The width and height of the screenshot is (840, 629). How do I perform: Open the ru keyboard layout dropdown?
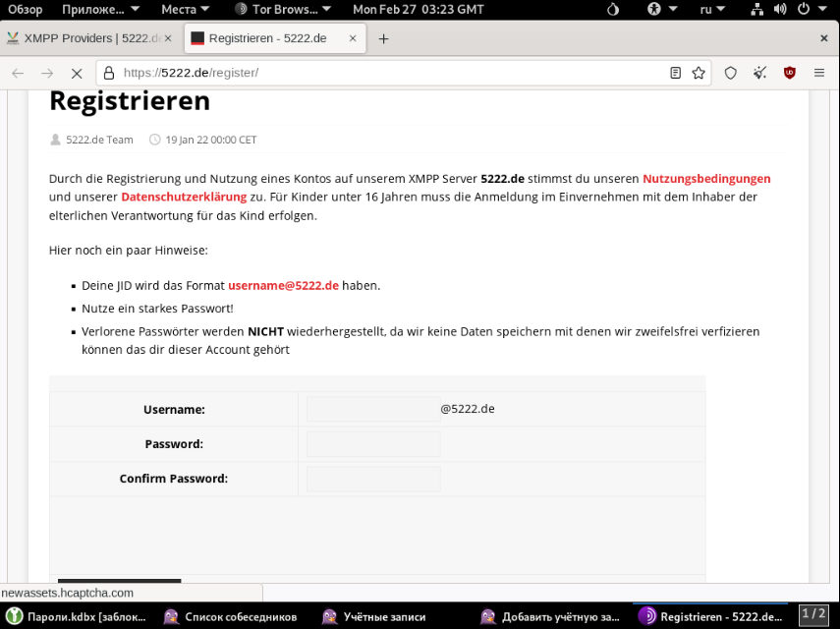click(x=712, y=9)
